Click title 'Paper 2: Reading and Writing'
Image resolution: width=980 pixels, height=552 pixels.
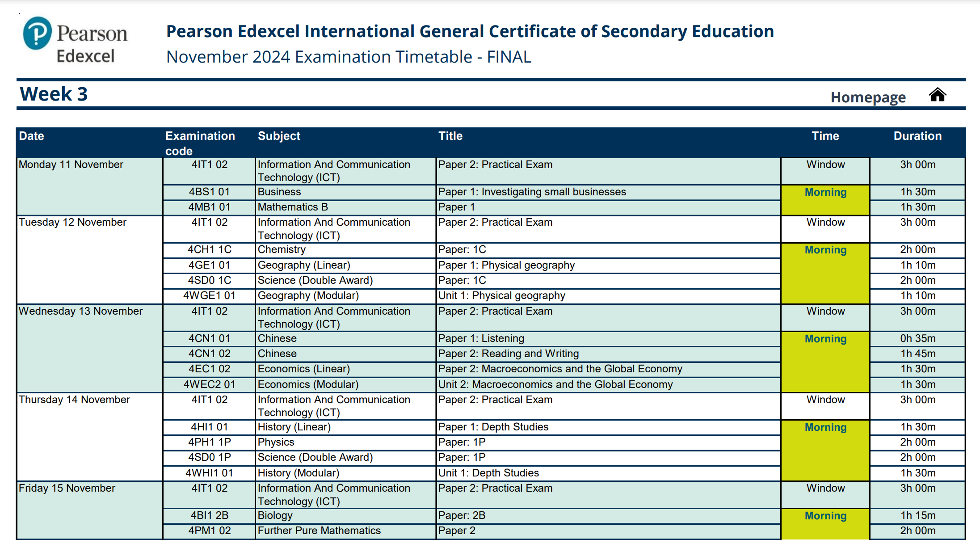tap(508, 354)
